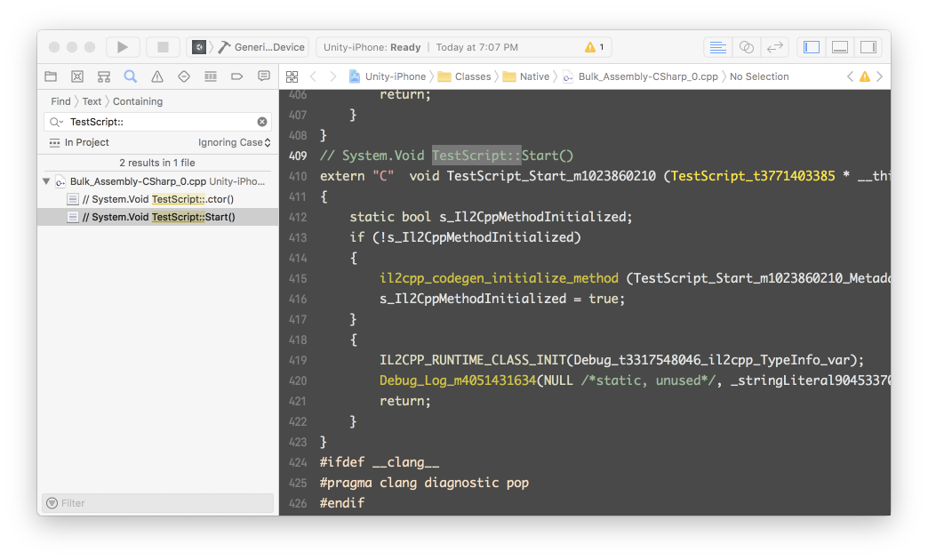
Task: Click the jump bar warning icon
Action: [x=865, y=76]
